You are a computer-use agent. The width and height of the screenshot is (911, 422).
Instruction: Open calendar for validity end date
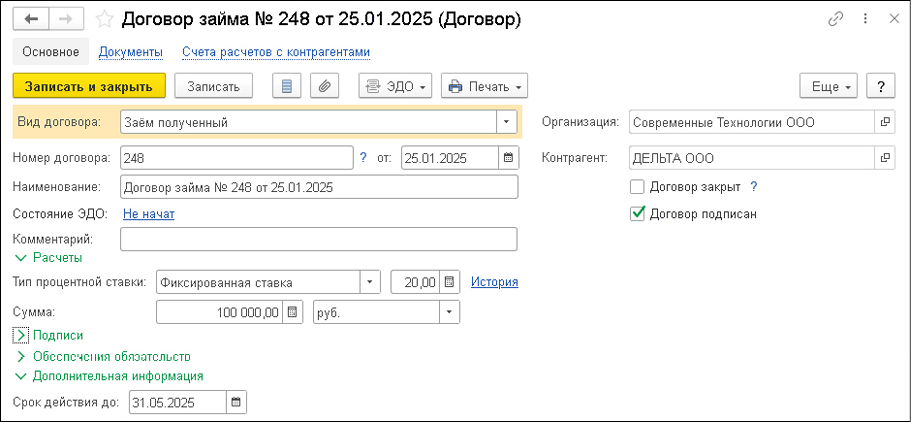[x=236, y=402]
